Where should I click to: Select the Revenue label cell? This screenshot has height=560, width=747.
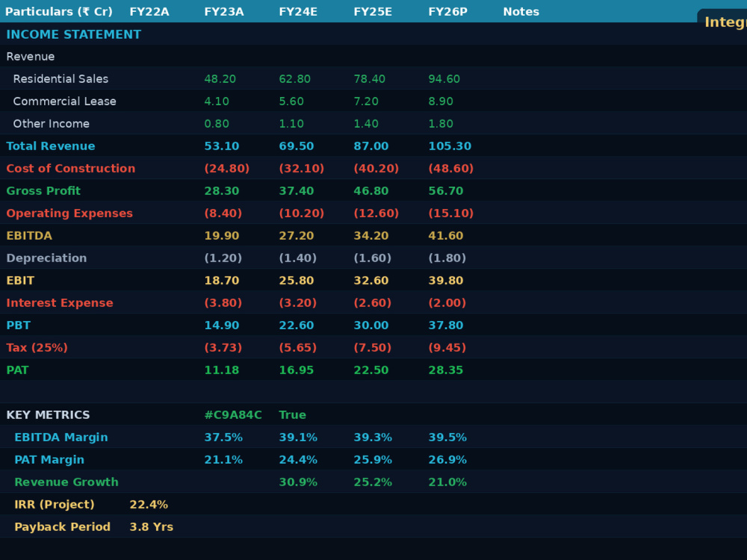click(31, 57)
